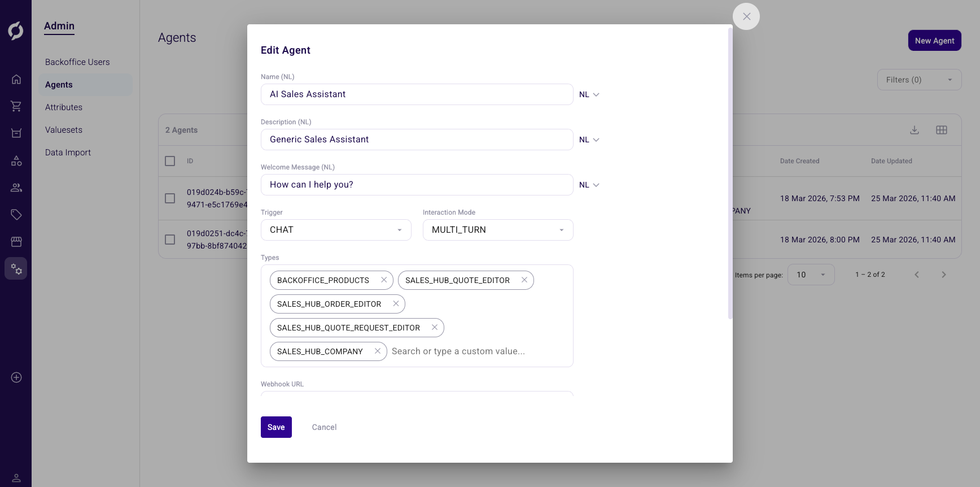
Task: Open the Trigger dropdown showing CHAT
Action: click(336, 230)
